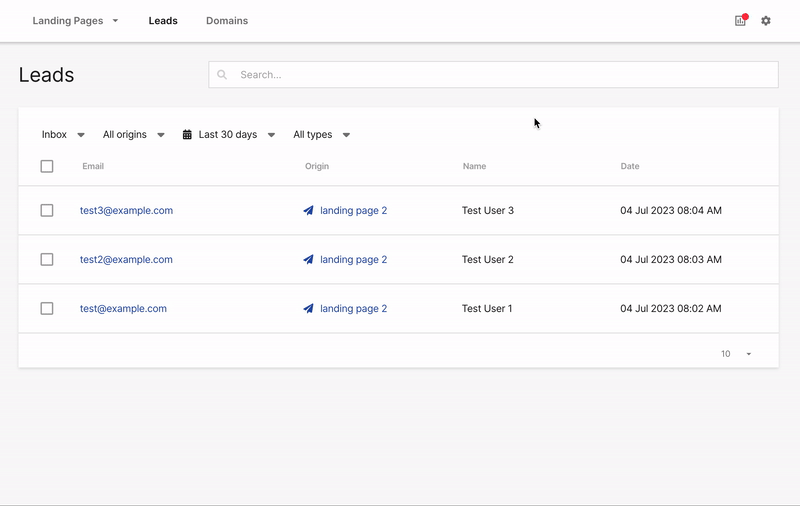Mark the checkbox for test@example.com
The image size is (800, 506).
pyautogui.click(x=47, y=309)
